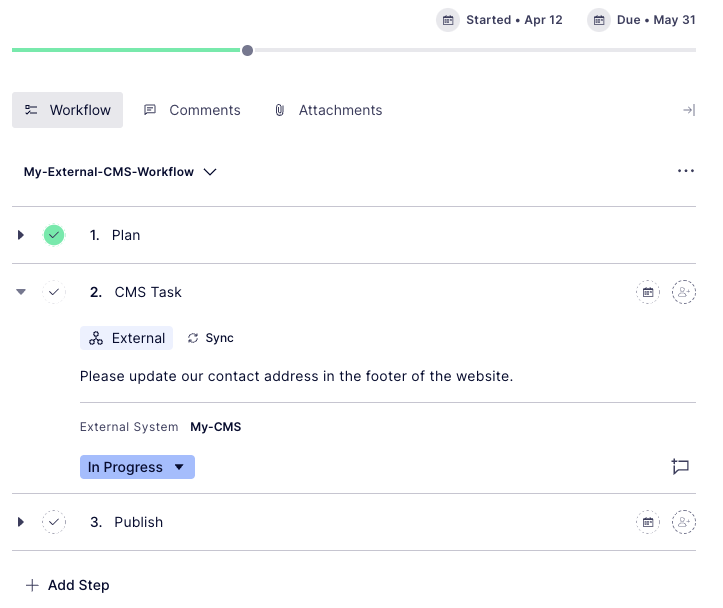Set date for CMS Task step
This screenshot has height=608, width=723.
coord(648,292)
